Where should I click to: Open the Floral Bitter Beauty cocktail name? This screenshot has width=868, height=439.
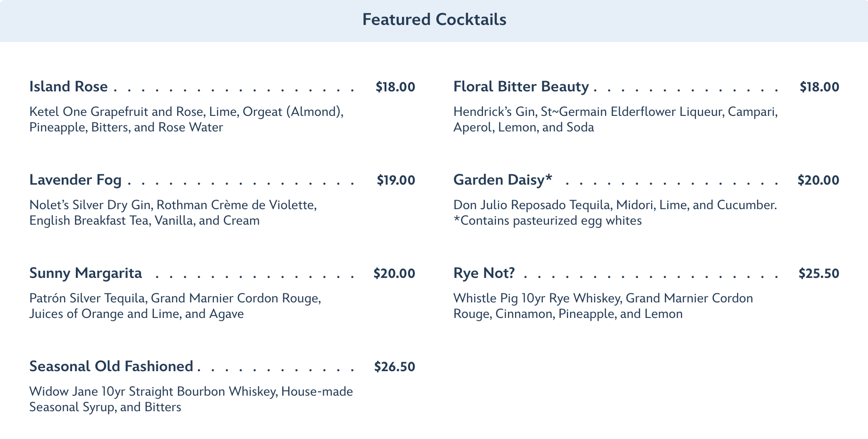click(x=521, y=87)
